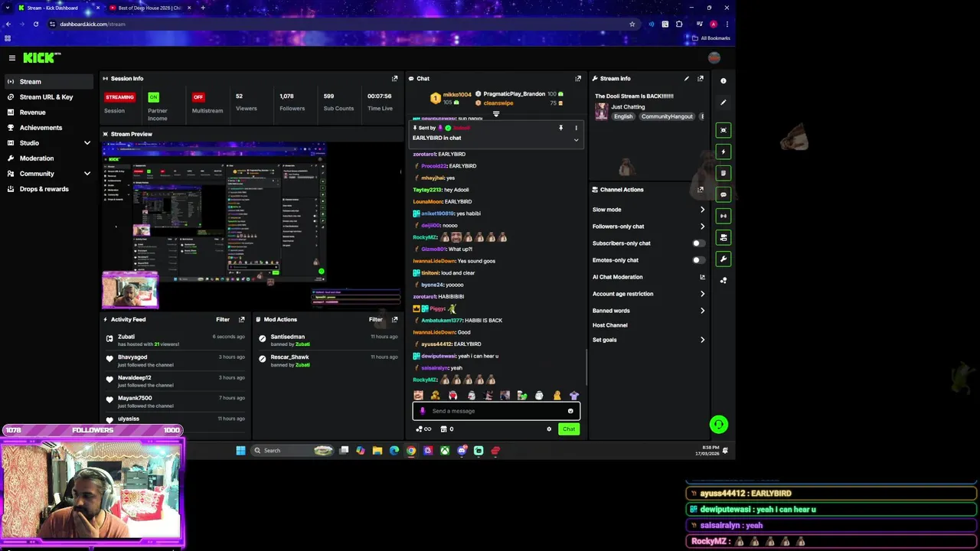Screen dimensions: 980x551
Task: Open Set goals options chevron
Action: pos(702,340)
